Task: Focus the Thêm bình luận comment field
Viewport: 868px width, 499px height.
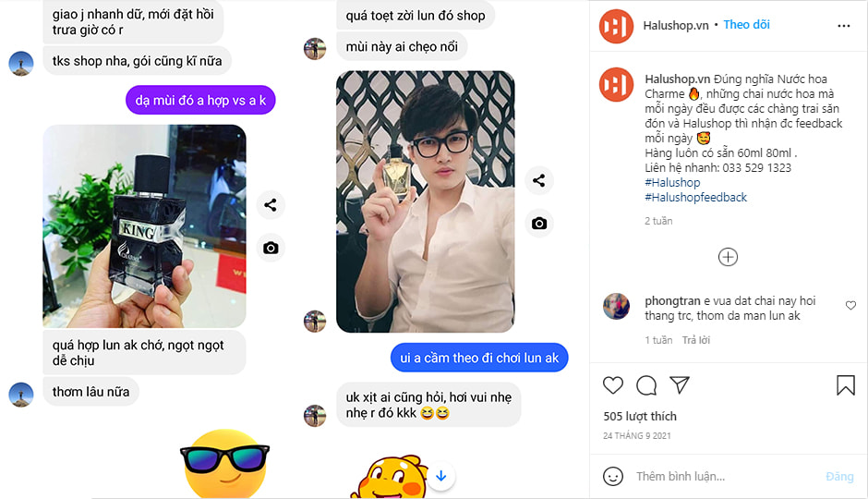Action: [x=725, y=476]
